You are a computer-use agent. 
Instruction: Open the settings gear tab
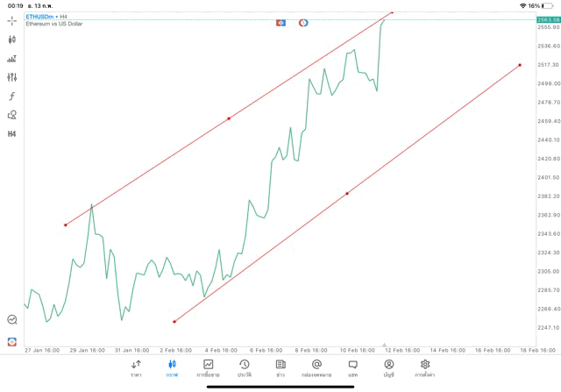(425, 367)
